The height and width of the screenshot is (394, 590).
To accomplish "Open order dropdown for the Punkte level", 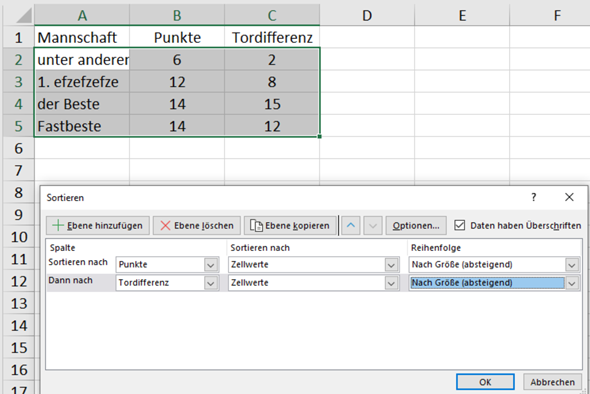I will click(x=572, y=265).
